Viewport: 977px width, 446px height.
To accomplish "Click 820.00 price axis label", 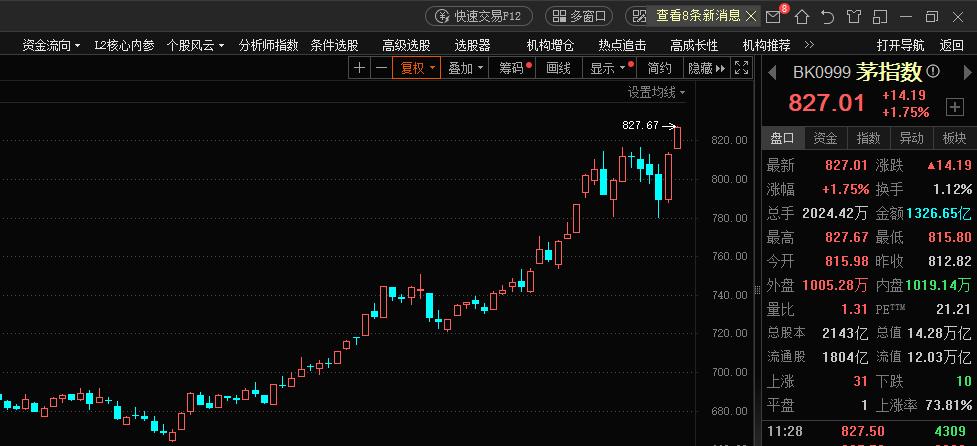I will [729, 140].
